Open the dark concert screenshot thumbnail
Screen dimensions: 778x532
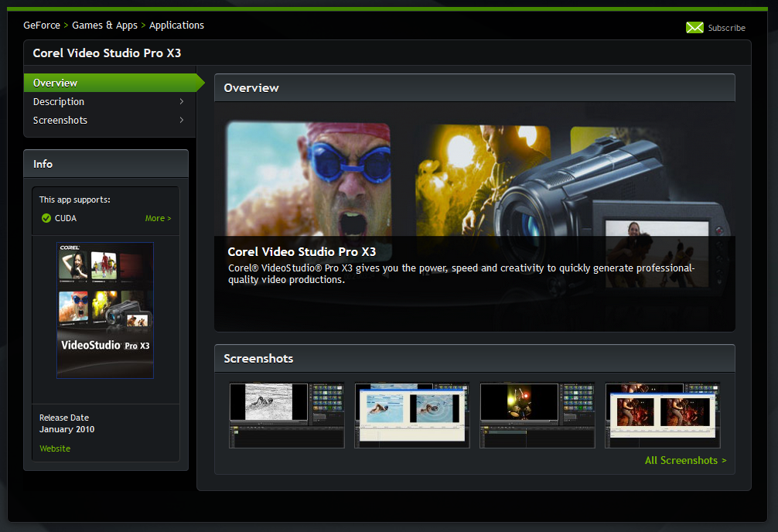pyautogui.click(x=537, y=415)
